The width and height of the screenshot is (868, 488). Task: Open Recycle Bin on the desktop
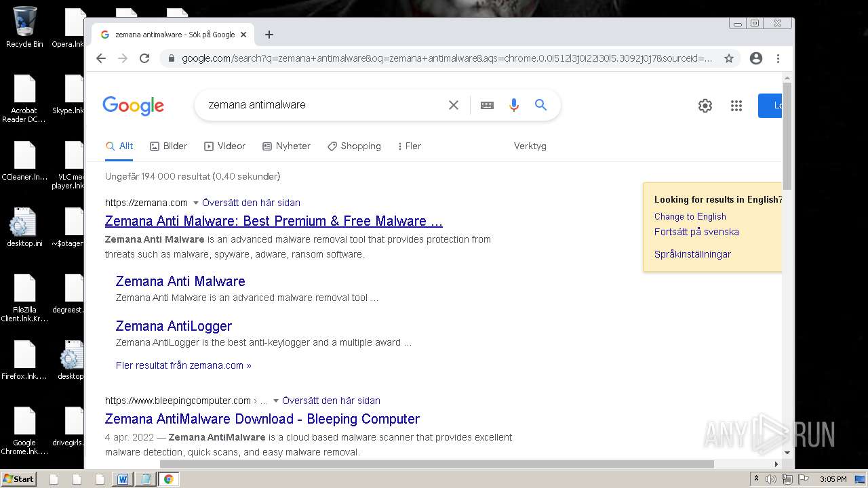(x=24, y=27)
